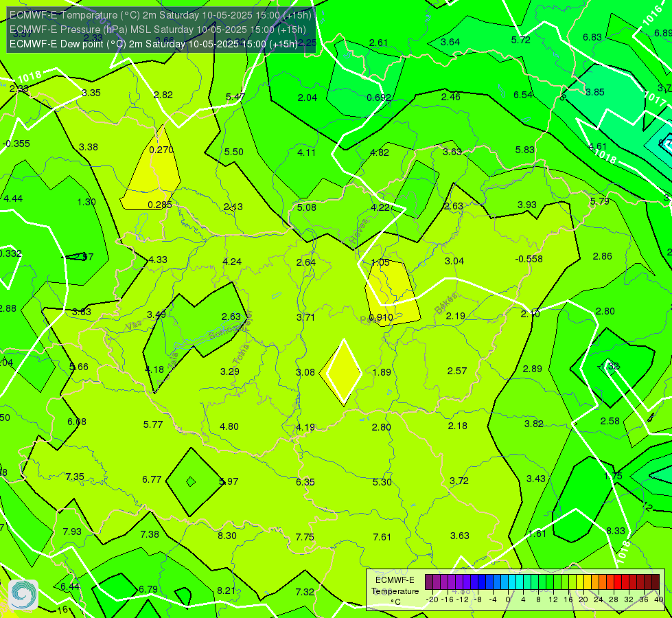Click the dew point value 2.04
This screenshot has width=672, height=618.
click(x=308, y=98)
